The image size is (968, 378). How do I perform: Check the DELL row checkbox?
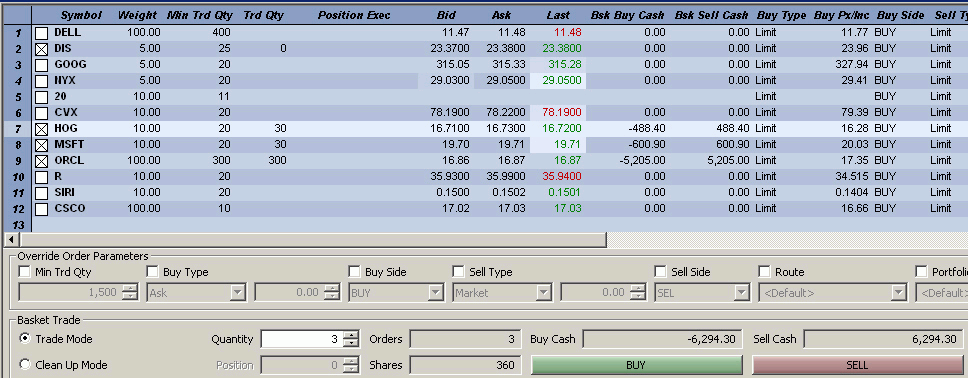click(41, 33)
